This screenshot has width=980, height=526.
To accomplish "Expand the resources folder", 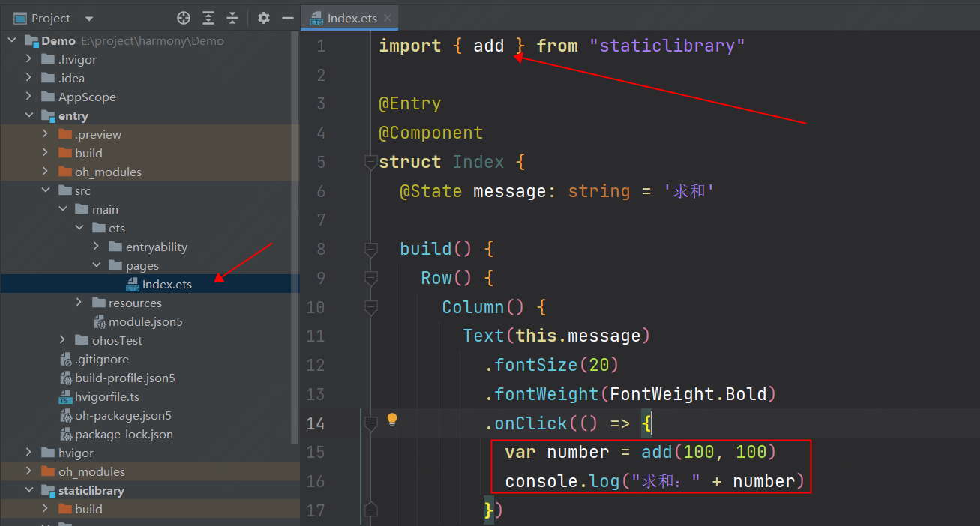I will pos(79,303).
